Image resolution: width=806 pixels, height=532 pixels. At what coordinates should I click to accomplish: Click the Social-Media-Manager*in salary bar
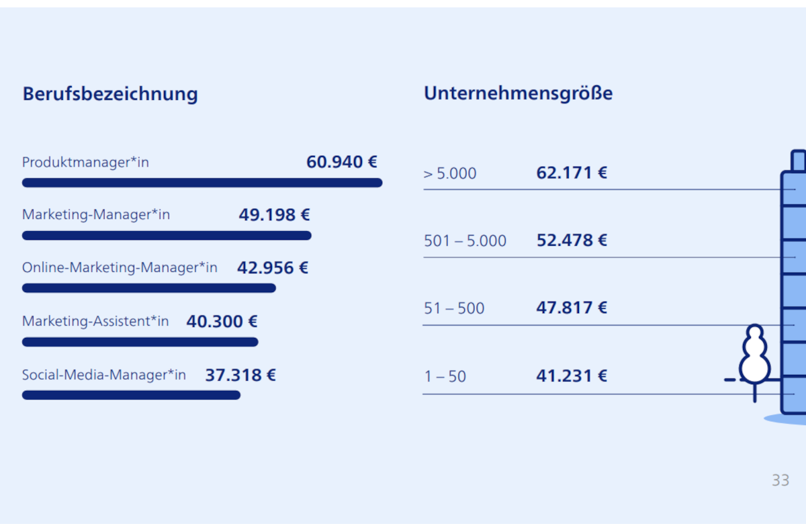[131, 395]
